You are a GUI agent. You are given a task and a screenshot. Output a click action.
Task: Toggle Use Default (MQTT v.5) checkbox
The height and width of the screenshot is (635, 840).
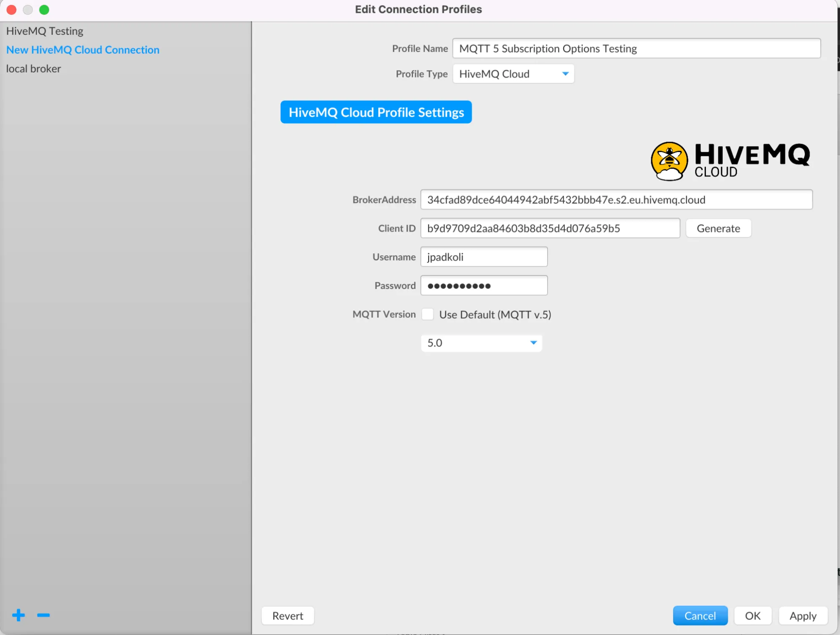428,315
